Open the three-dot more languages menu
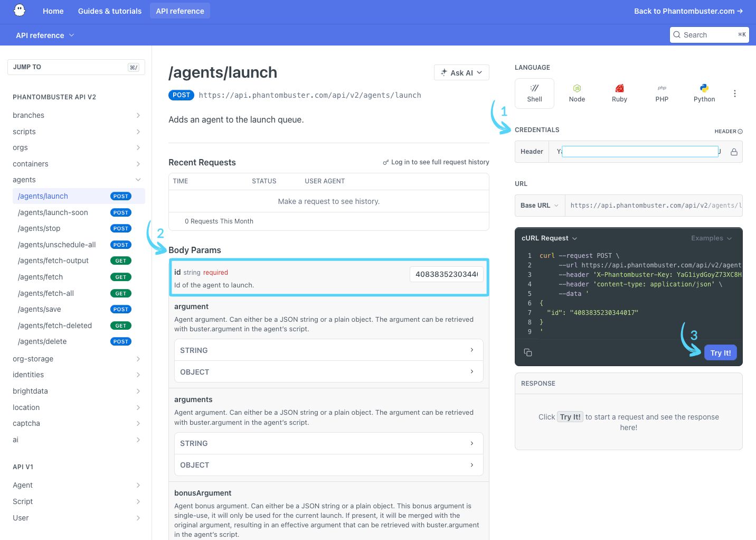 (x=735, y=93)
